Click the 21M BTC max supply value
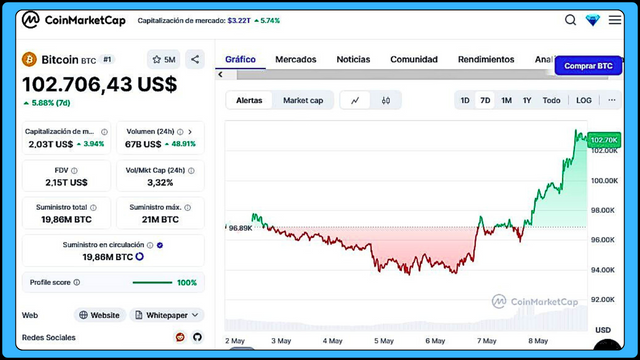Viewport: 640px width, 360px height. tap(160, 220)
